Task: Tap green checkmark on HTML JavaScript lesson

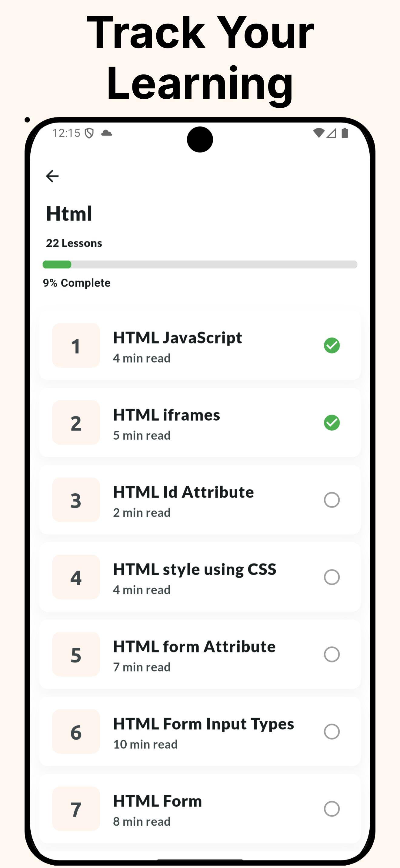Action: pyautogui.click(x=332, y=345)
